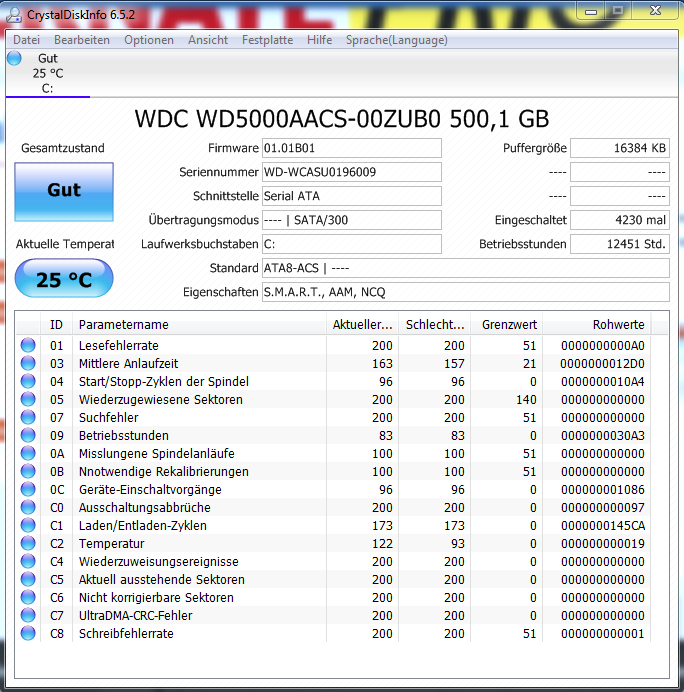Click the Gut overall health status button

click(64, 192)
